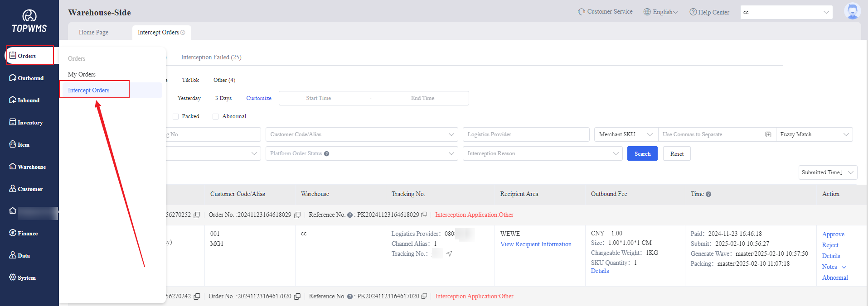Viewport: 868px width, 306px height.
Task: Open the System settings gear icon
Action: tap(13, 277)
